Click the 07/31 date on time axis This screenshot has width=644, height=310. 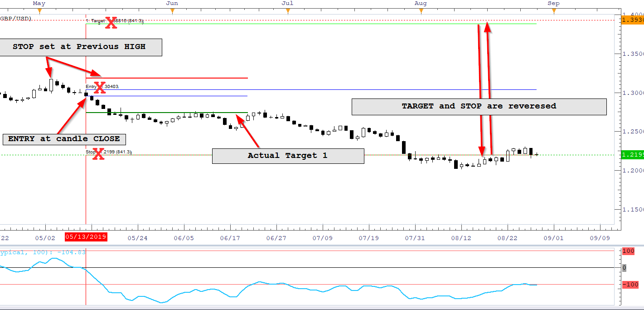point(415,237)
